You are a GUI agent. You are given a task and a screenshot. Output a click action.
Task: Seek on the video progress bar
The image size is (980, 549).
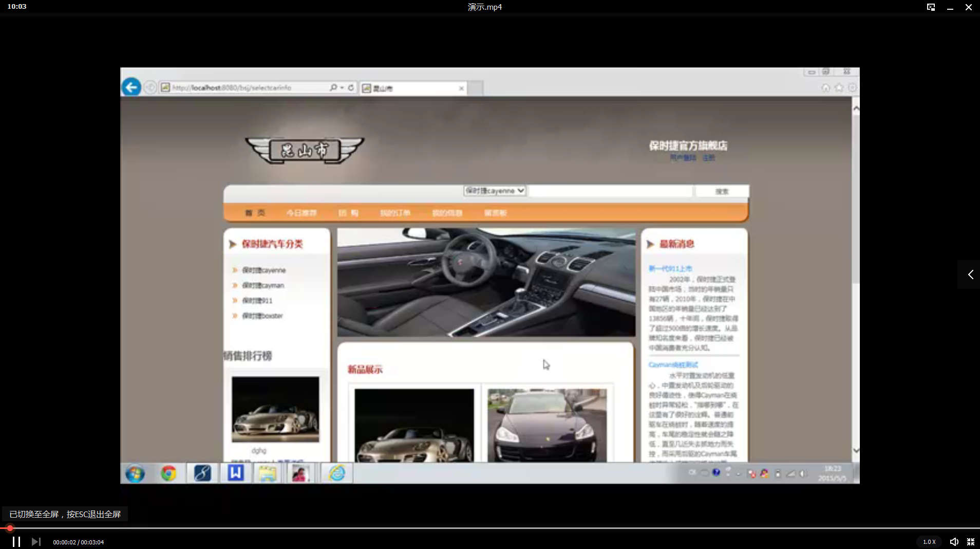(x=490, y=528)
